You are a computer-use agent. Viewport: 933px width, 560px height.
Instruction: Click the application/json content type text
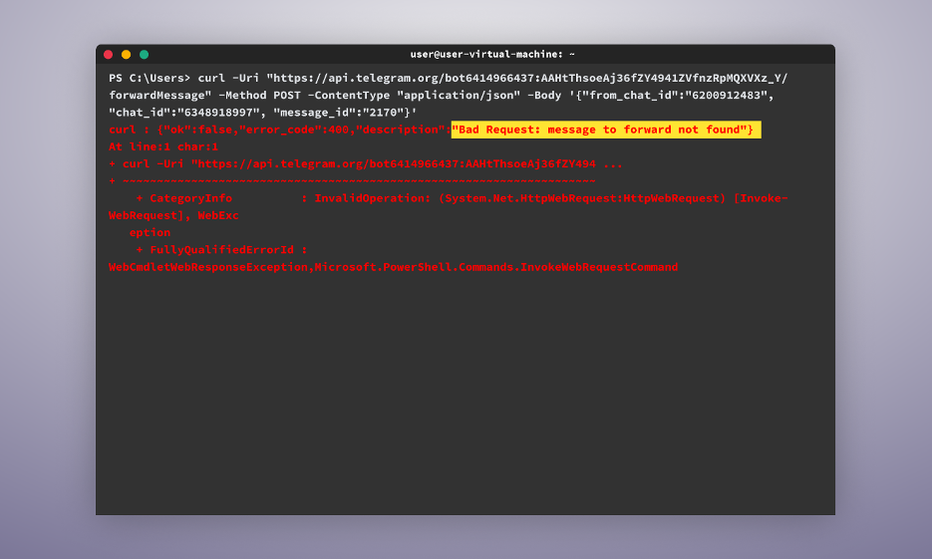(458, 96)
